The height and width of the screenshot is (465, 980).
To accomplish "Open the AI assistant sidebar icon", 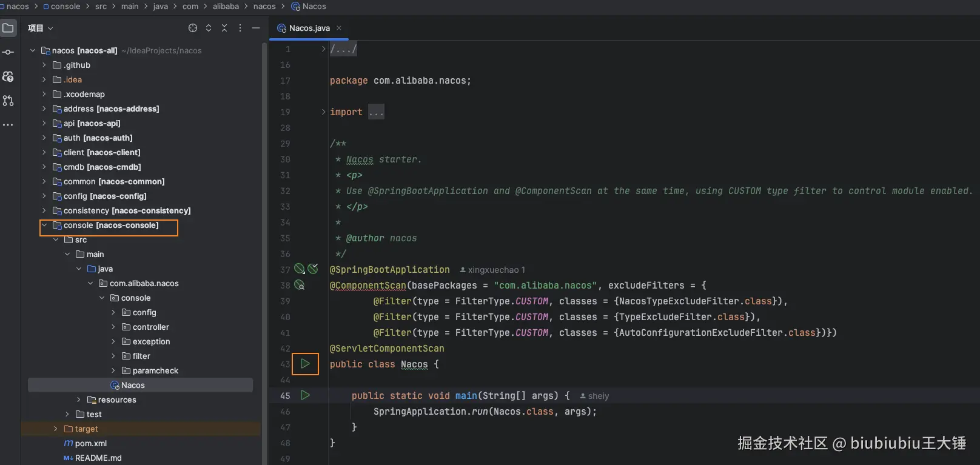I will click(8, 76).
